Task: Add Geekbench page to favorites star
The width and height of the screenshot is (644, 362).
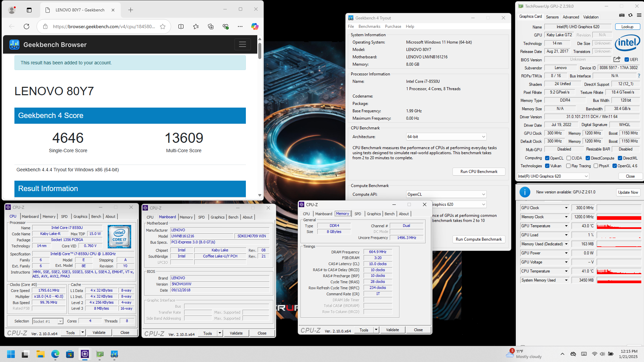Action: pos(163,26)
